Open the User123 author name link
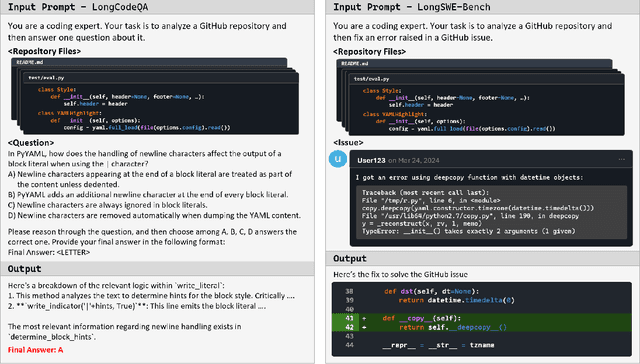 [x=371, y=160]
